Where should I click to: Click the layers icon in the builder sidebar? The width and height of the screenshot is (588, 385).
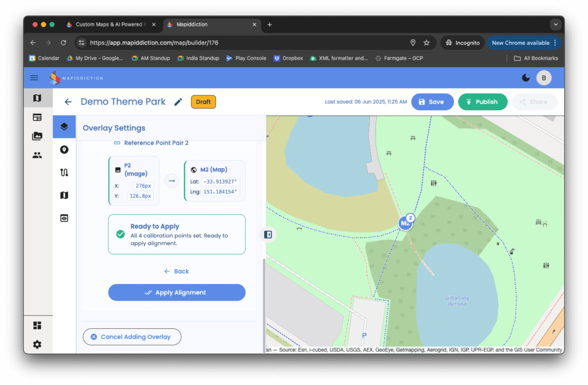point(64,127)
